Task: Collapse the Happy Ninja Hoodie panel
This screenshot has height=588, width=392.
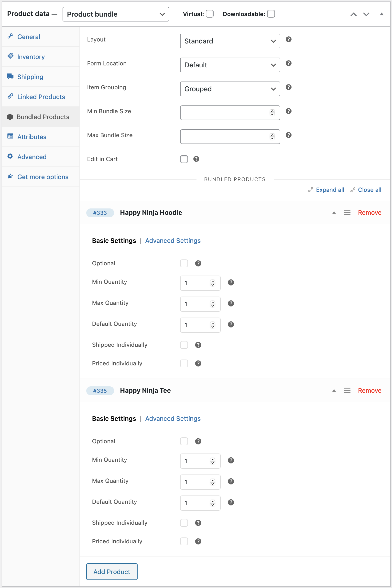Action: tap(334, 213)
